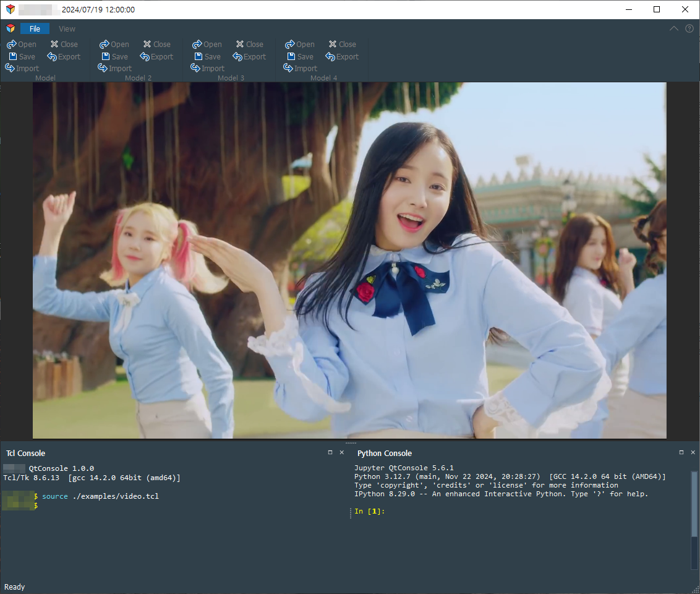
Task: Switch to the View ribbon tab
Action: pos(67,28)
